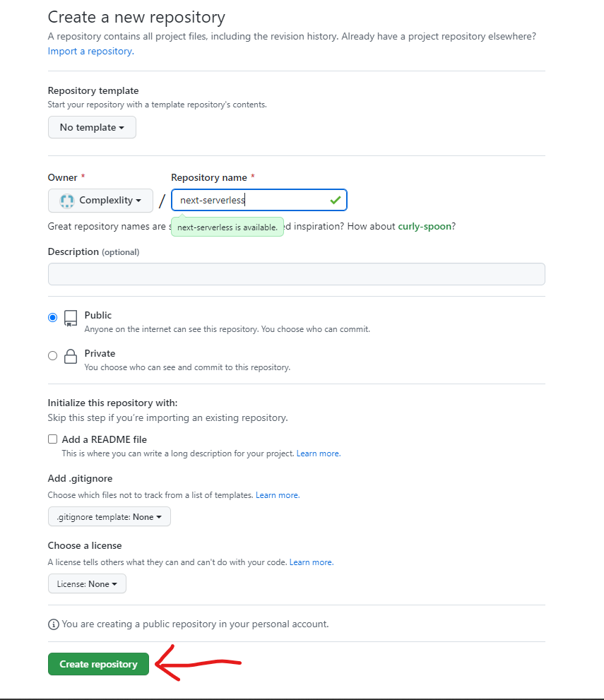Open the .gitignore template dropdown

pyautogui.click(x=109, y=516)
